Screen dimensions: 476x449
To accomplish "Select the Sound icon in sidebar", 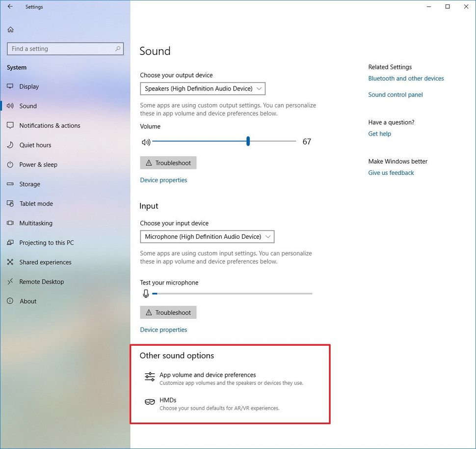I will (11, 106).
